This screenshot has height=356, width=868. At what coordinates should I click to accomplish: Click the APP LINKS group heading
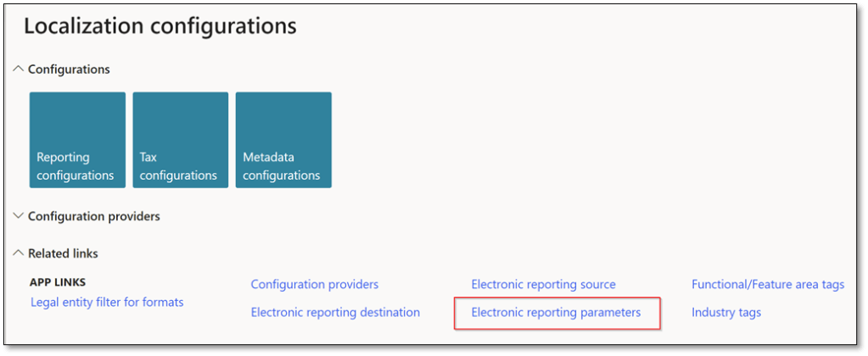(x=57, y=283)
